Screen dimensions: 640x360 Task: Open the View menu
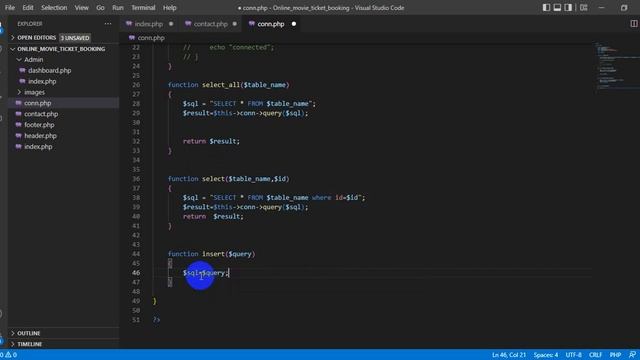[x=81, y=7]
